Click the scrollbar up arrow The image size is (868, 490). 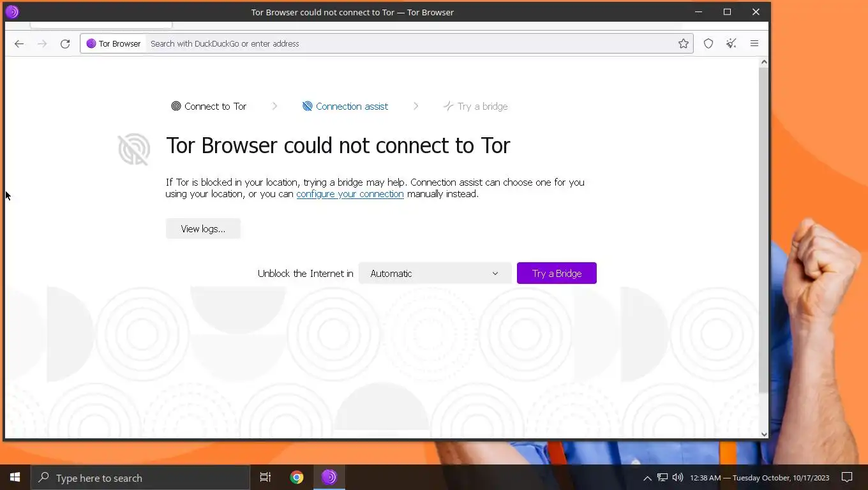point(764,62)
